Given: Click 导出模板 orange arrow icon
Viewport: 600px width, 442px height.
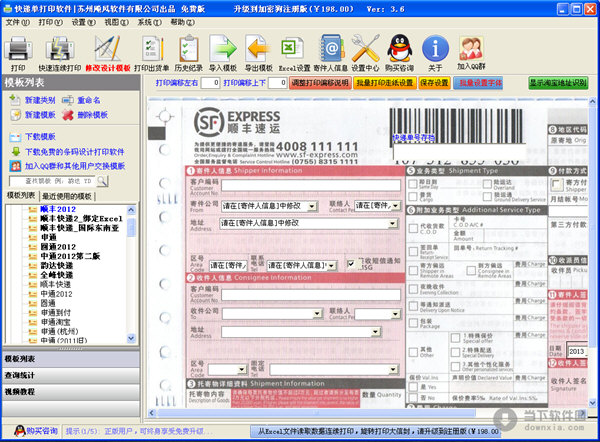Looking at the screenshot, I should [x=257, y=49].
